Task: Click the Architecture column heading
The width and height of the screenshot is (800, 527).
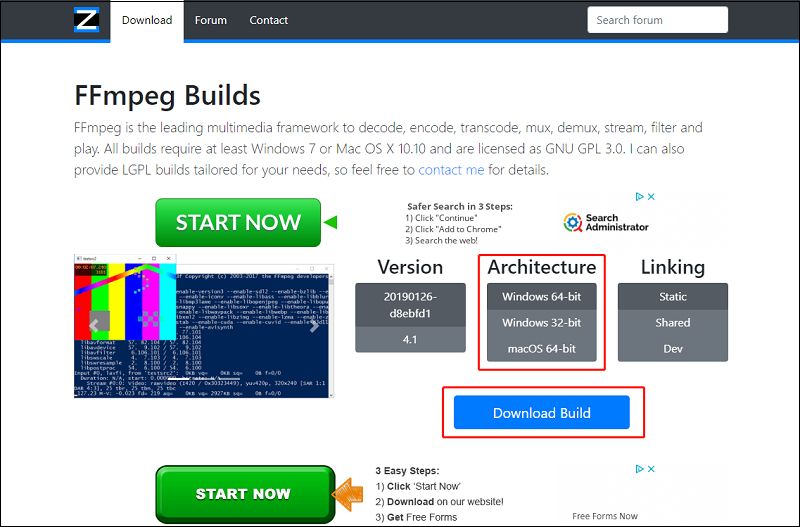Action: tap(541, 267)
